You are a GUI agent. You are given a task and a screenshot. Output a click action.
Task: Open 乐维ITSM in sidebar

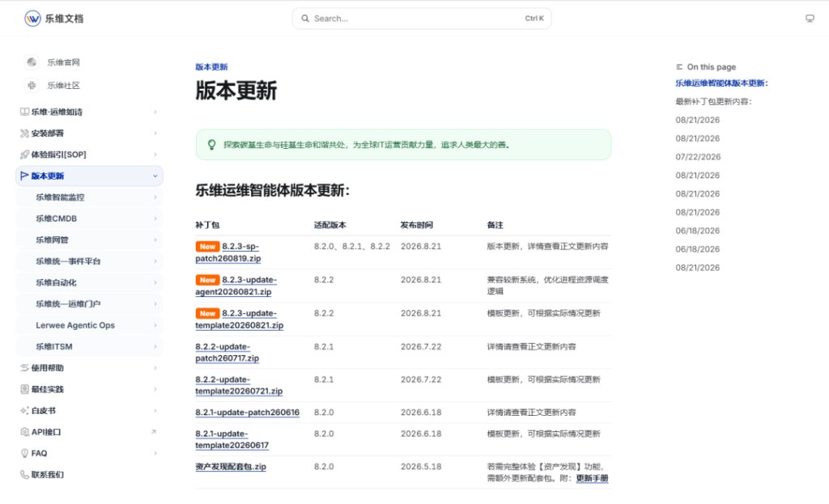pyautogui.click(x=89, y=346)
